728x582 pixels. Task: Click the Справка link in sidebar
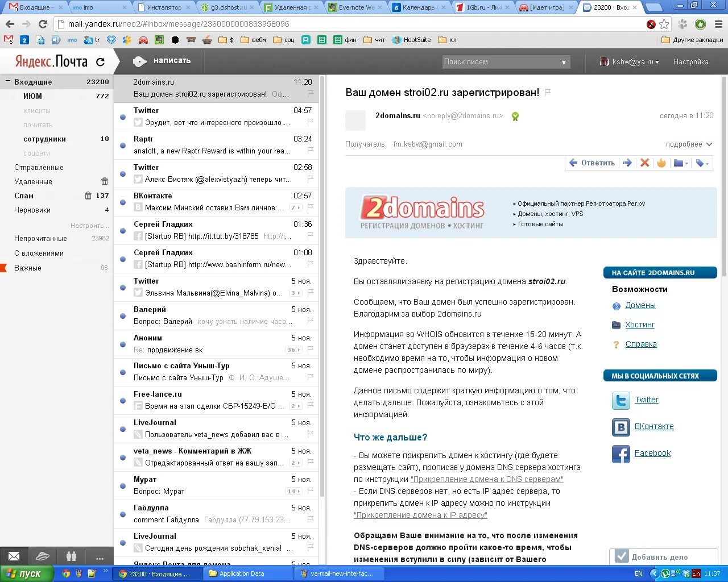point(641,344)
